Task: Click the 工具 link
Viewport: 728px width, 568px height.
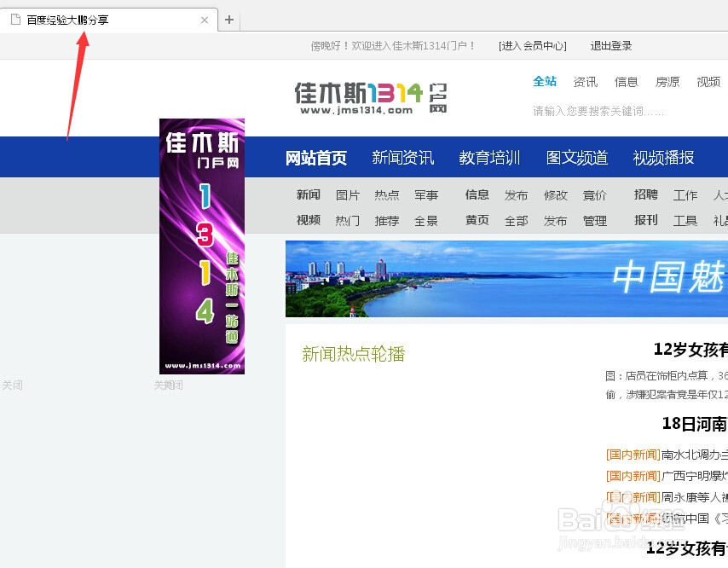Action: point(685,220)
